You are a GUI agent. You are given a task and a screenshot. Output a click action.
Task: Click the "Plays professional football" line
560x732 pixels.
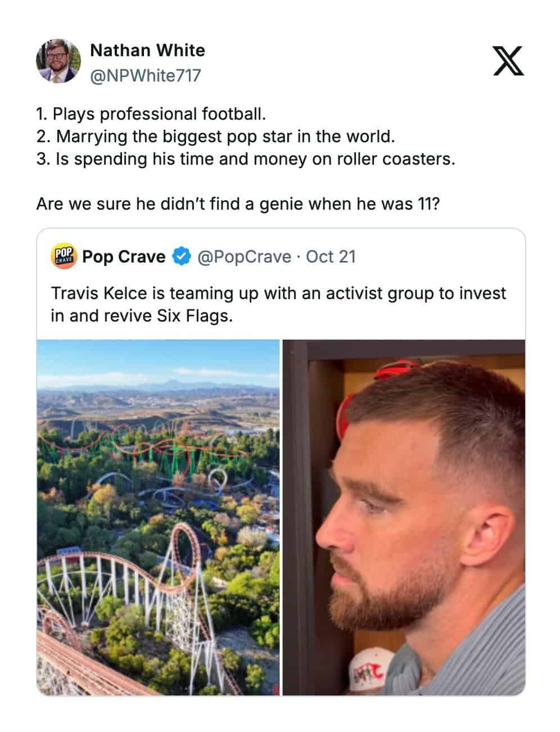(x=151, y=114)
